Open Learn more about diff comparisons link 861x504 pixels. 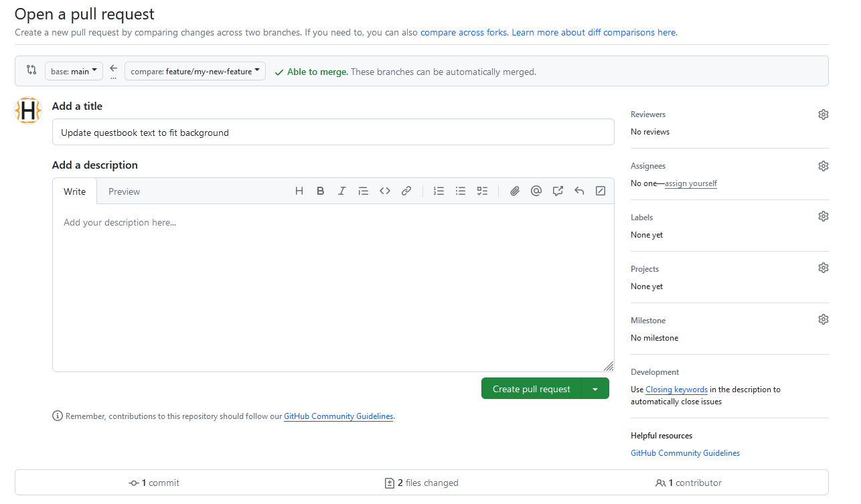click(595, 32)
